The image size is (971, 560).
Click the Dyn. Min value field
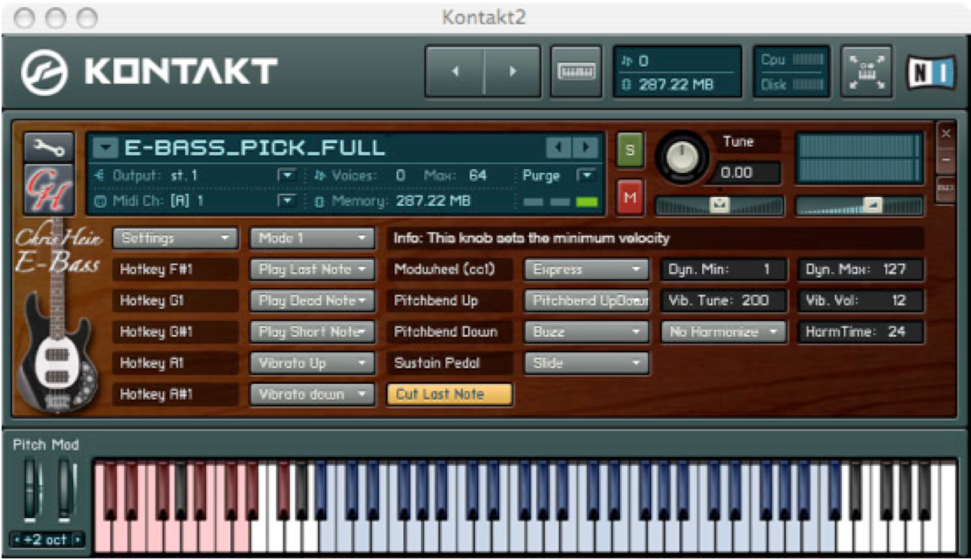(724, 270)
